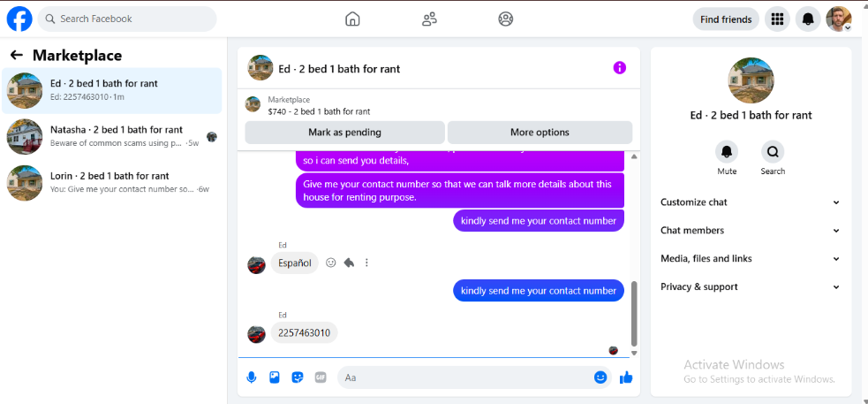Viewport: 868px width, 404px height.
Task: Expand Media, files and links section
Action: (750, 259)
